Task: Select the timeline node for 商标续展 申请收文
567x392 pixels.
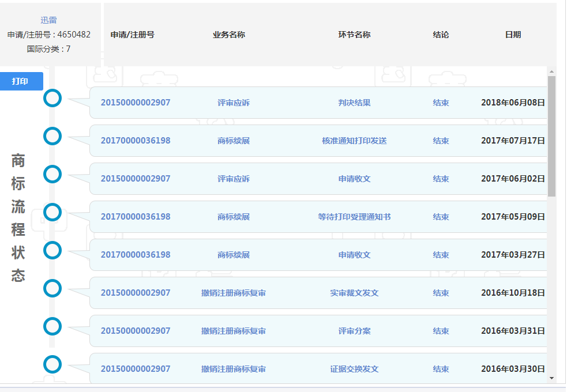Action: click(x=52, y=250)
